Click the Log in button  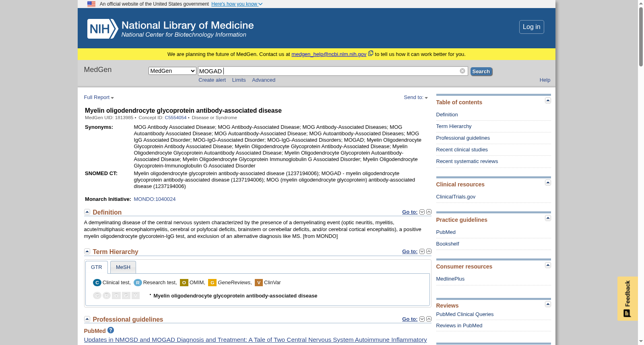click(x=531, y=27)
